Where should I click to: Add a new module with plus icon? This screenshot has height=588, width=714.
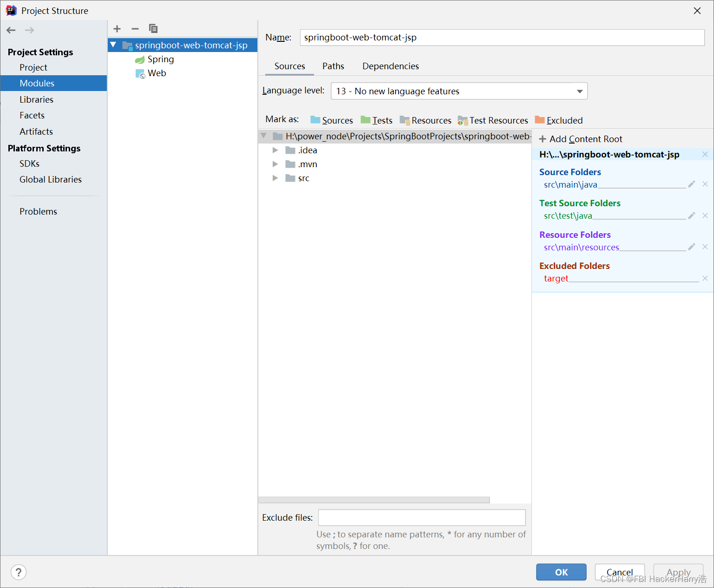coord(117,29)
